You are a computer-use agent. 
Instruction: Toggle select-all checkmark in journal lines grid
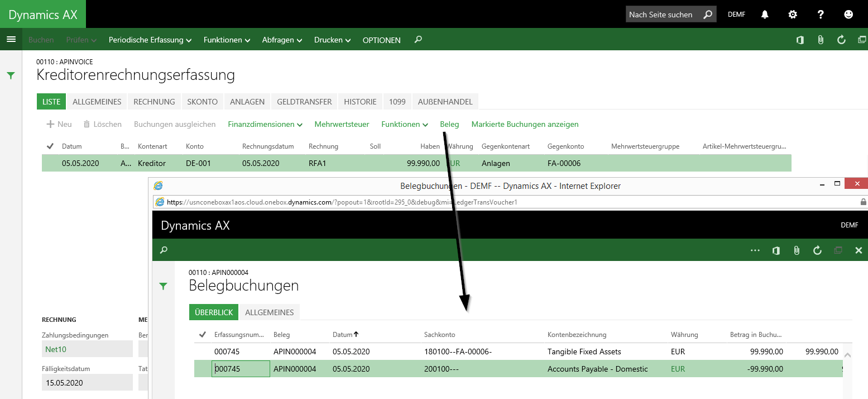50,146
